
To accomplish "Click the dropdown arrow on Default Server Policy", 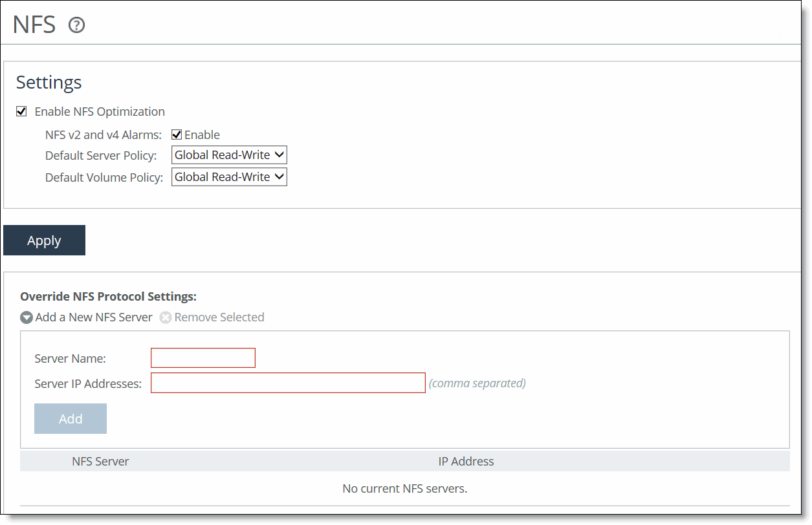I will [280, 155].
